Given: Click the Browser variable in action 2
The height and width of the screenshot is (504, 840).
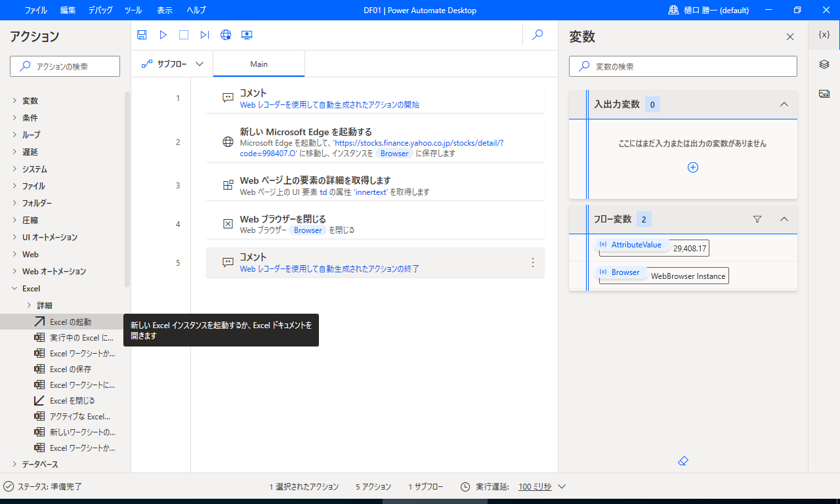Looking at the screenshot, I should (x=394, y=153).
